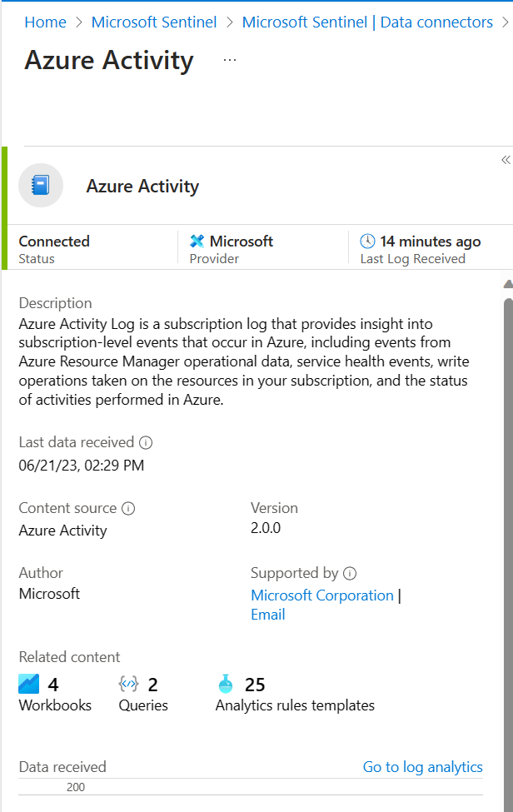Screen dimensions: 513x812
Task: Click the Workbooks chart icon
Action: tap(27, 683)
